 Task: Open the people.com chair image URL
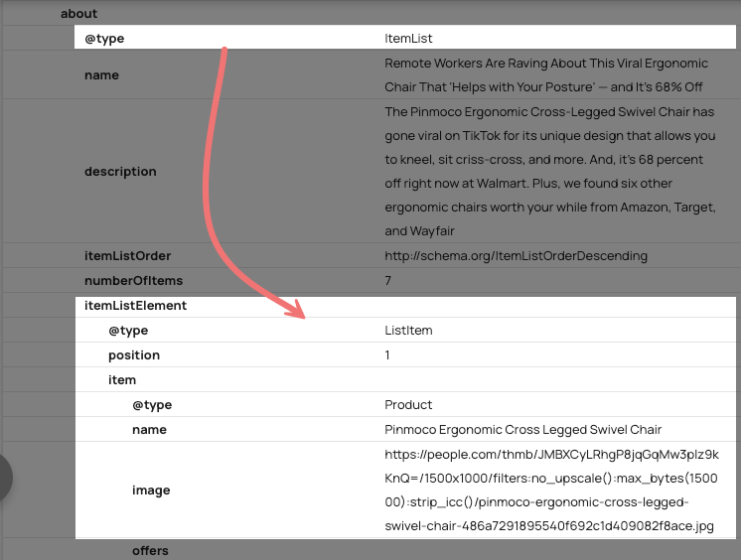tap(551, 490)
